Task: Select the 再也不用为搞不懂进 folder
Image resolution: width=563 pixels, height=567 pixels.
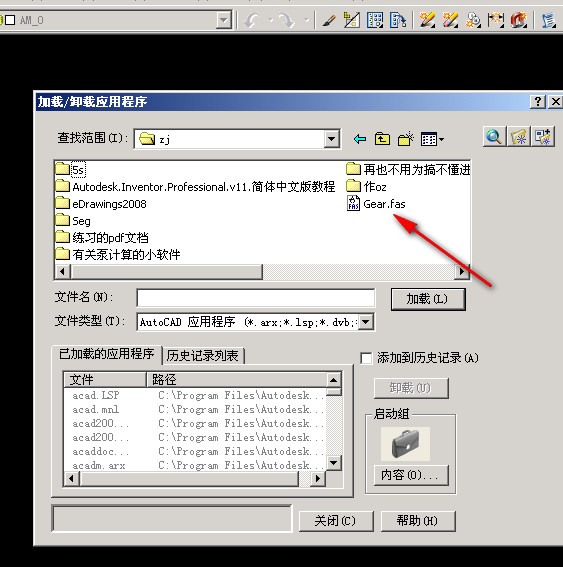Action: (x=408, y=170)
